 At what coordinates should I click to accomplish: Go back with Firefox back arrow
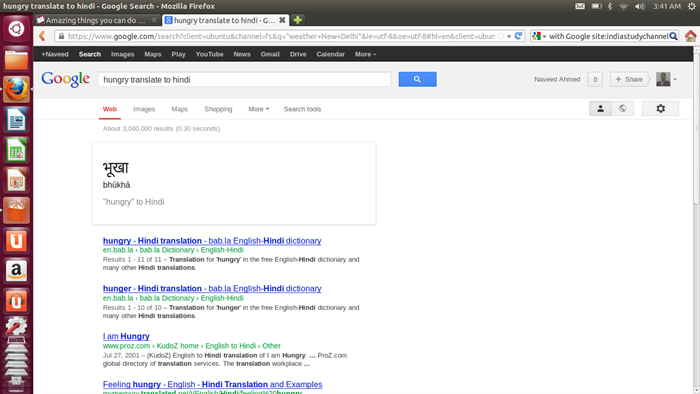42,36
